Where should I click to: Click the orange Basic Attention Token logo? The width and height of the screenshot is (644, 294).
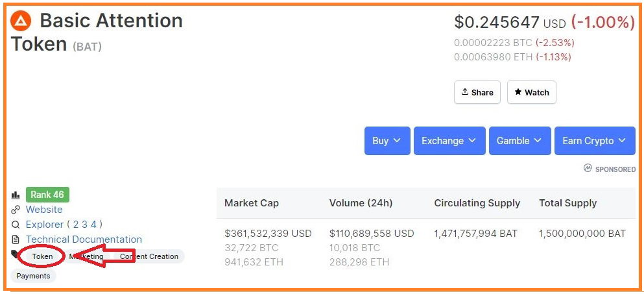pos(21,21)
